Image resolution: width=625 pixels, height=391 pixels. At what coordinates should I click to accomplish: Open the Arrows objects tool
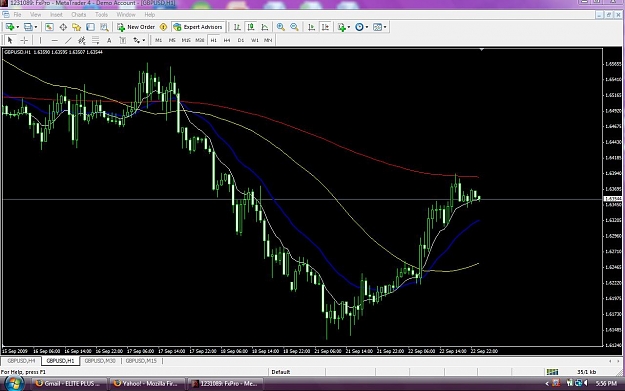(x=137, y=40)
